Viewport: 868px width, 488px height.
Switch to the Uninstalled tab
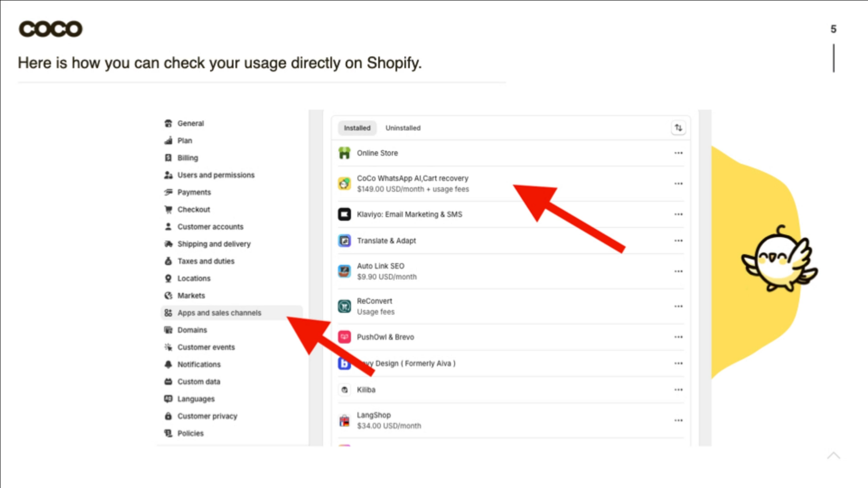pyautogui.click(x=403, y=128)
